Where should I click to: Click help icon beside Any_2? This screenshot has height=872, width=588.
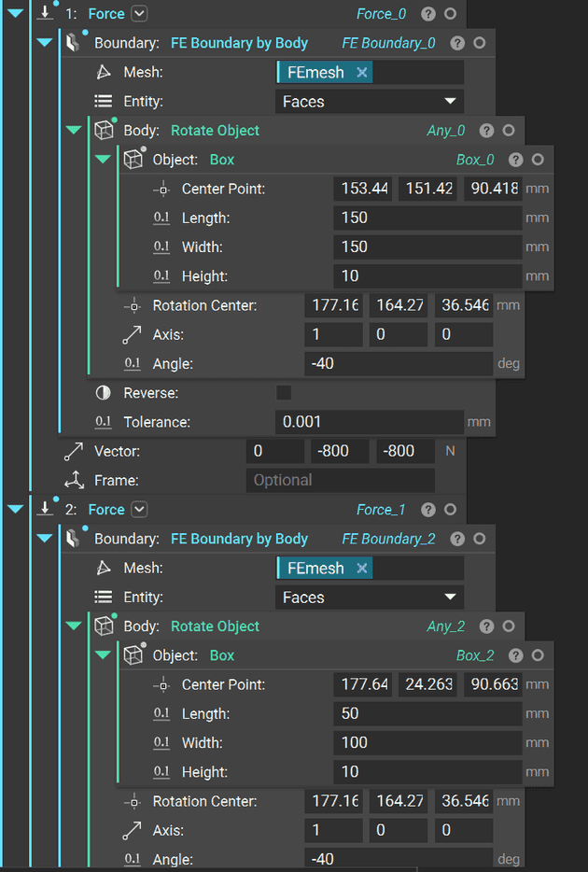[486, 626]
